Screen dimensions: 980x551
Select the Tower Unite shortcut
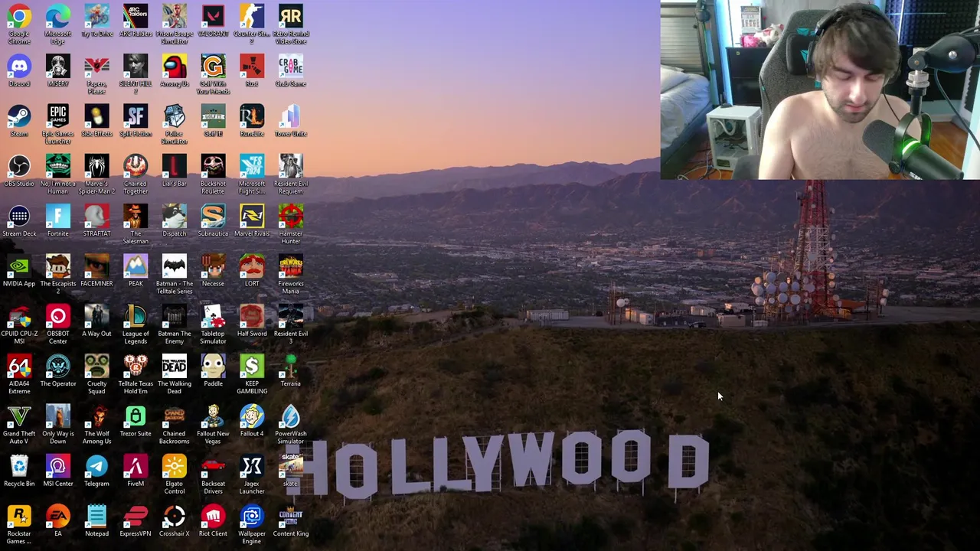pyautogui.click(x=291, y=116)
